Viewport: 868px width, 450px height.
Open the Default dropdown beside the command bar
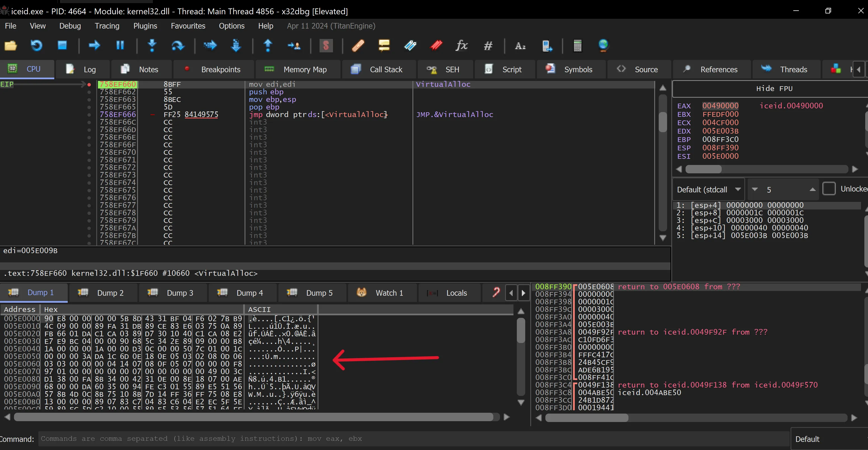coord(829,439)
